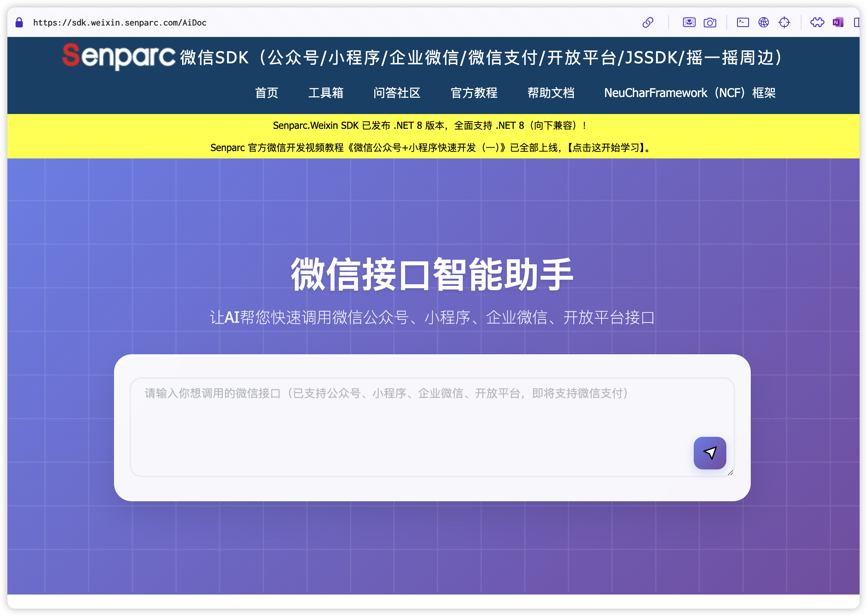Open the 工具箱 navigation item

tap(325, 93)
